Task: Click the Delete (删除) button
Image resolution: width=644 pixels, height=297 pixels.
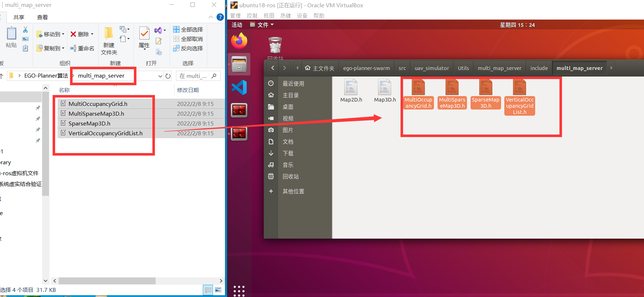Action: 82,34
